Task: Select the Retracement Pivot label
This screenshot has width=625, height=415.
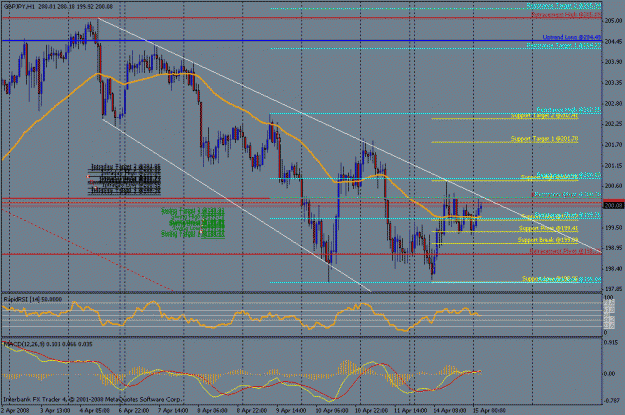Action: click(565, 251)
